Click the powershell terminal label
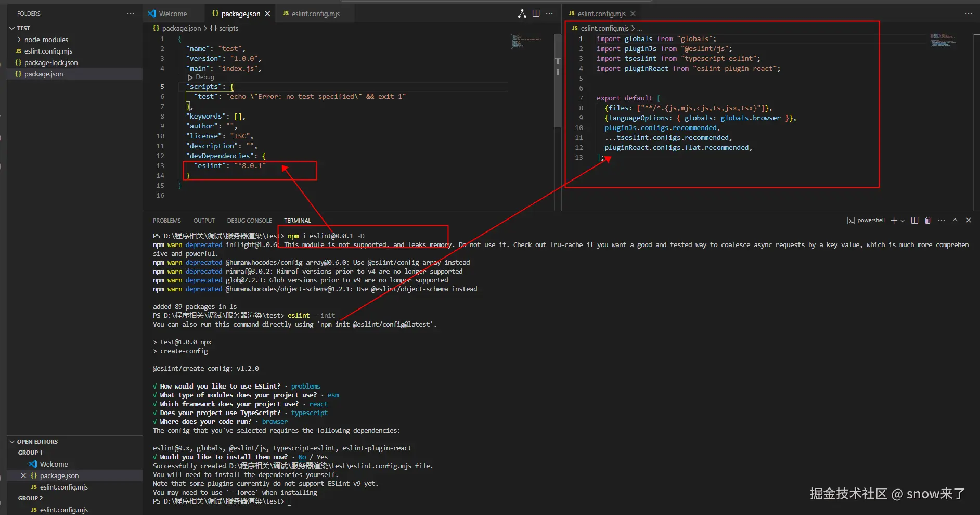980x515 pixels. (871, 221)
